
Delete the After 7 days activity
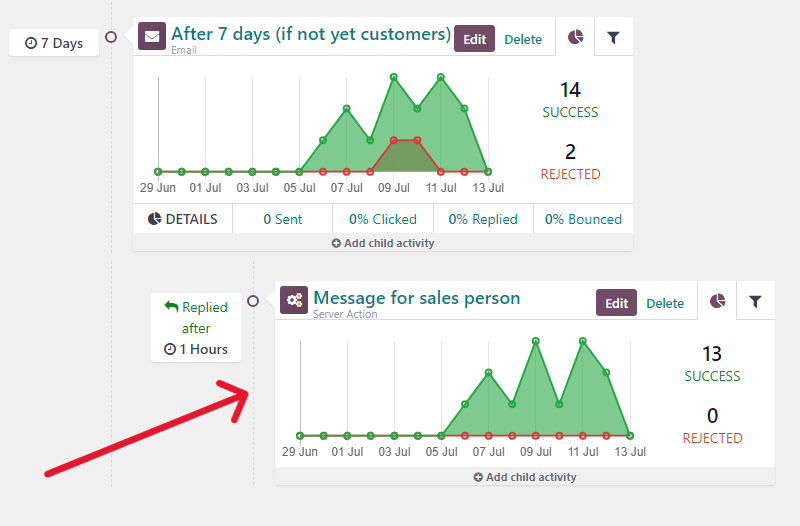click(523, 39)
